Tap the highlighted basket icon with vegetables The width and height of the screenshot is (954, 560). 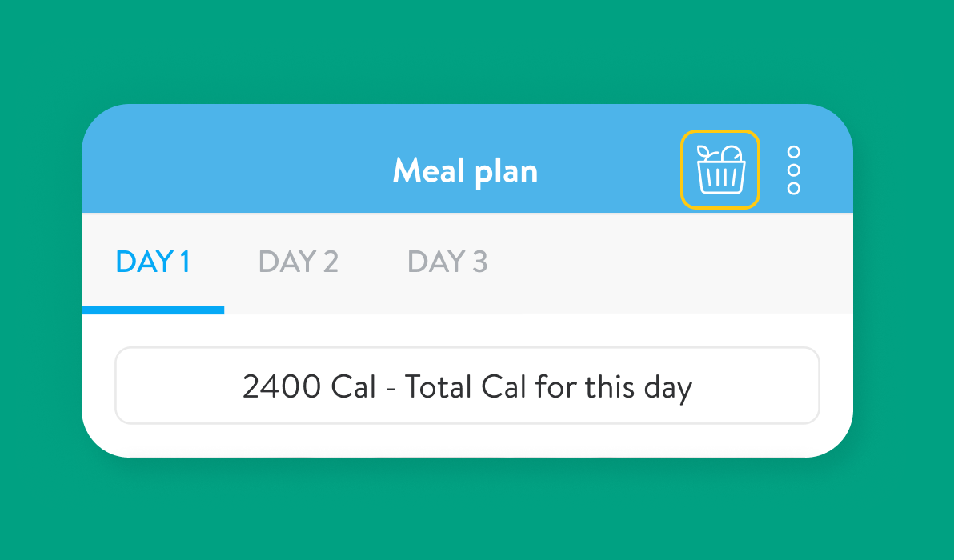click(720, 170)
